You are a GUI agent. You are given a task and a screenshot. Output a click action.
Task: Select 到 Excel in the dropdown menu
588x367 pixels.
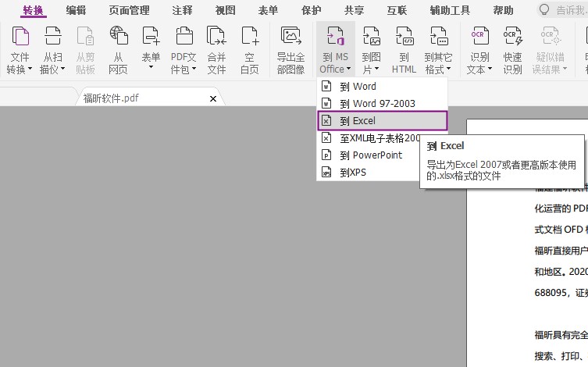pyautogui.click(x=358, y=121)
